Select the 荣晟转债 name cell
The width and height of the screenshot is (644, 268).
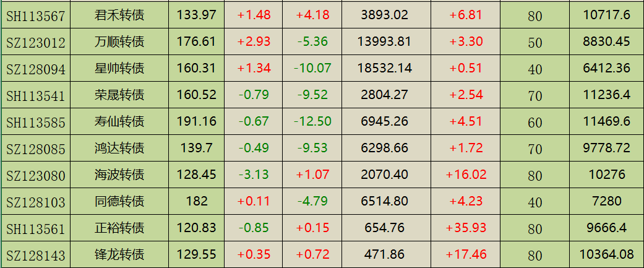click(119, 95)
